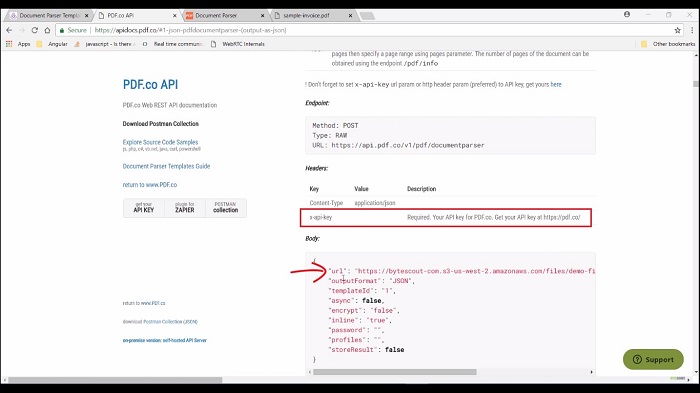
Task: Open the Chrome profile avatar icon
Action: click(627, 14)
